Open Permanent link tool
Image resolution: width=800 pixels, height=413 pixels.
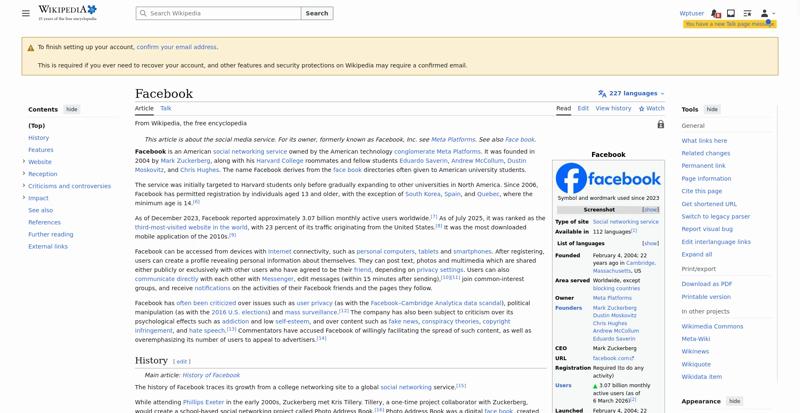point(704,165)
